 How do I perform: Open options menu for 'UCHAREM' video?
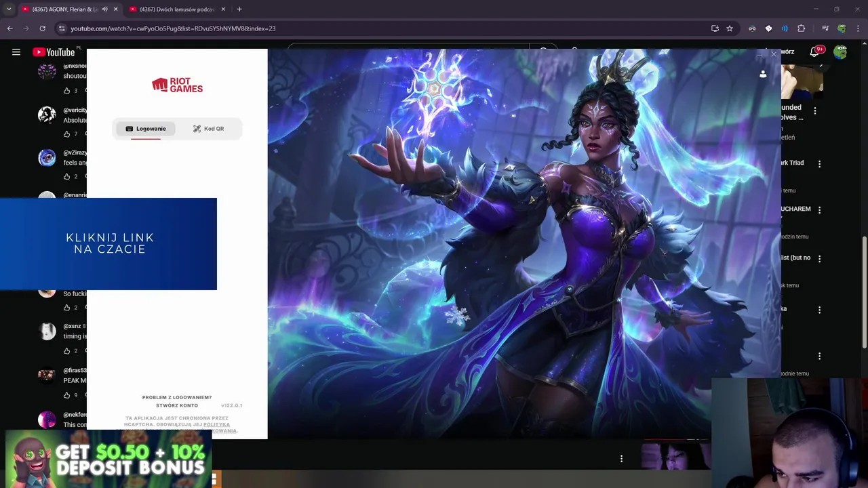[x=819, y=210]
